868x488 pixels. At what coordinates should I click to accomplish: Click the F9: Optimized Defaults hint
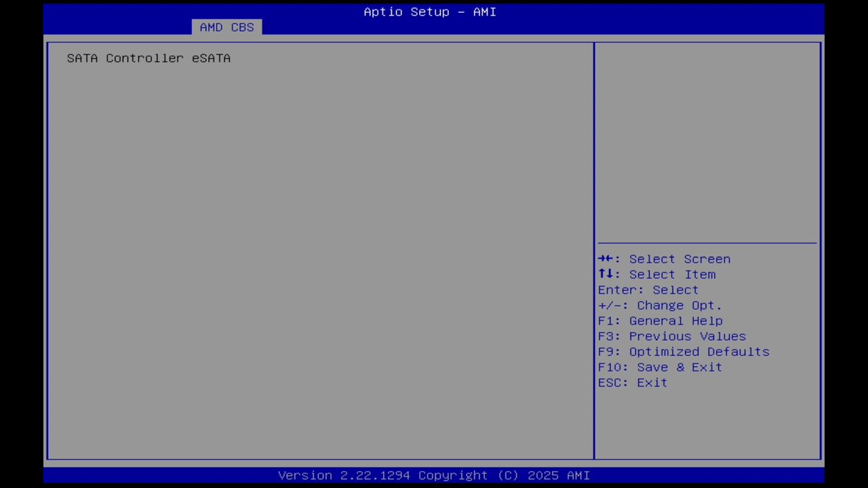coord(683,351)
